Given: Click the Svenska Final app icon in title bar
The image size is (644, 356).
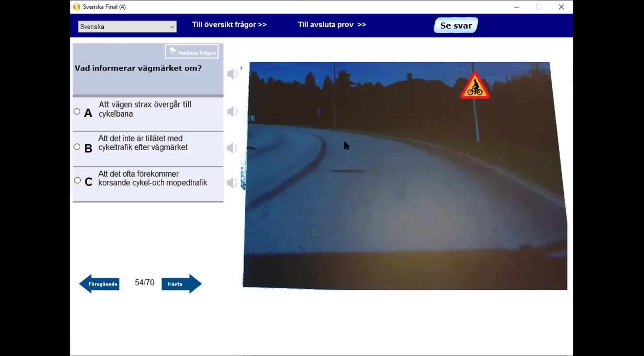Looking at the screenshot, I should coord(77,7).
